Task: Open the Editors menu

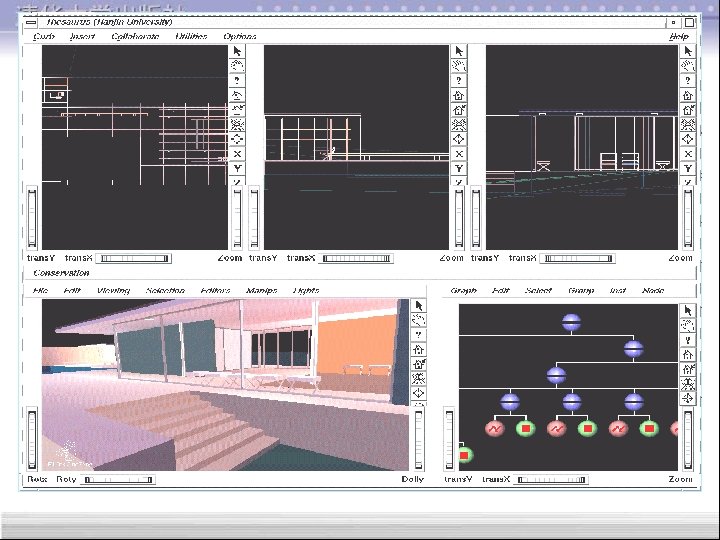Action: tap(215, 290)
